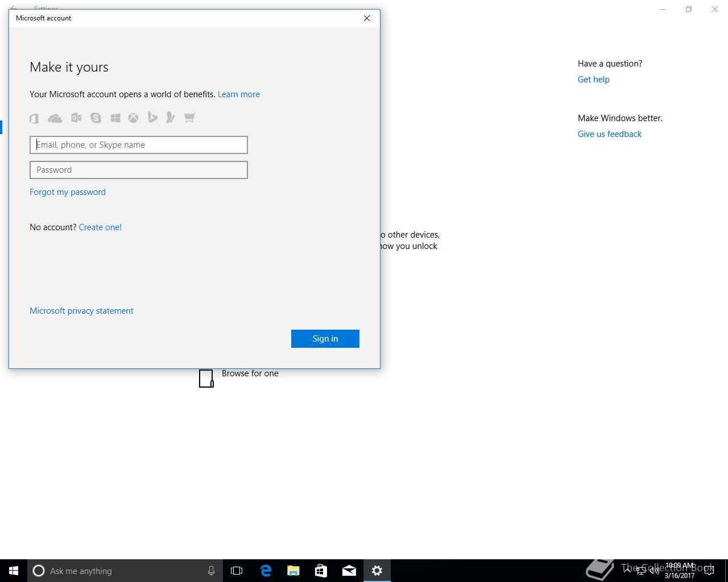The height and width of the screenshot is (582, 728).
Task: Click the Cortana circle icon in search box
Action: click(39, 571)
